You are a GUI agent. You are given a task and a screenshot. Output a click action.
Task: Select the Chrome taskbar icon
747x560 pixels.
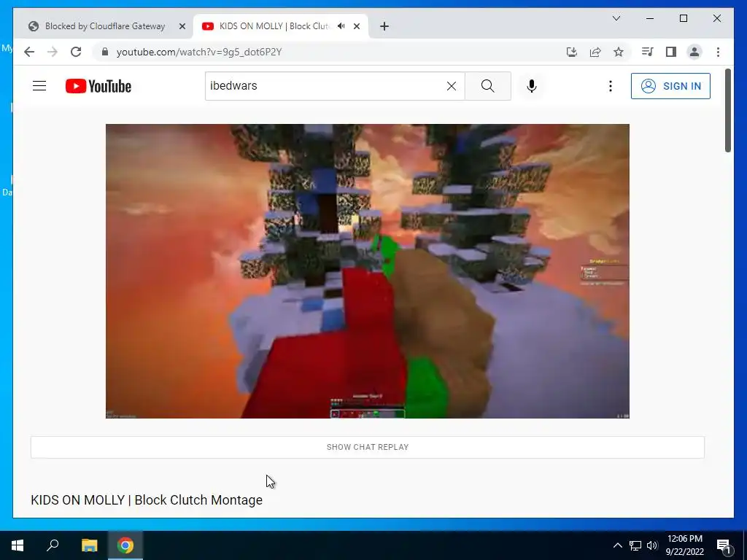click(125, 545)
